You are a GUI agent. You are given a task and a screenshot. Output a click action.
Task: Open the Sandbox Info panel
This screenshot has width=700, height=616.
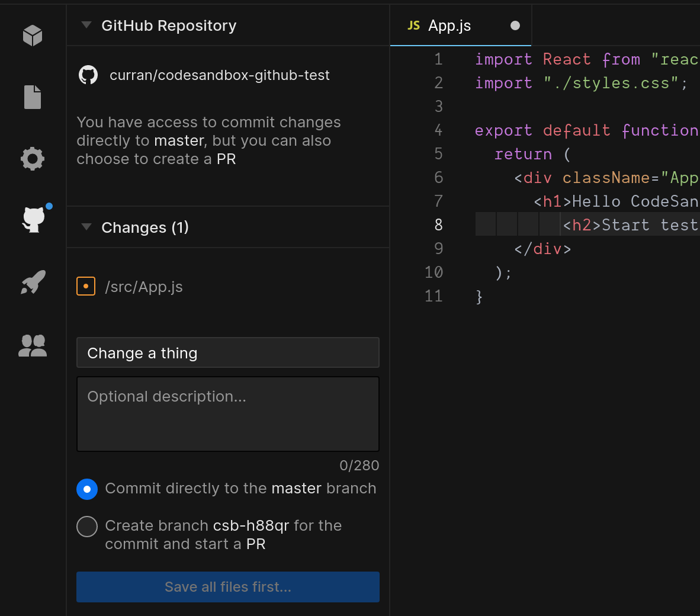[32, 35]
